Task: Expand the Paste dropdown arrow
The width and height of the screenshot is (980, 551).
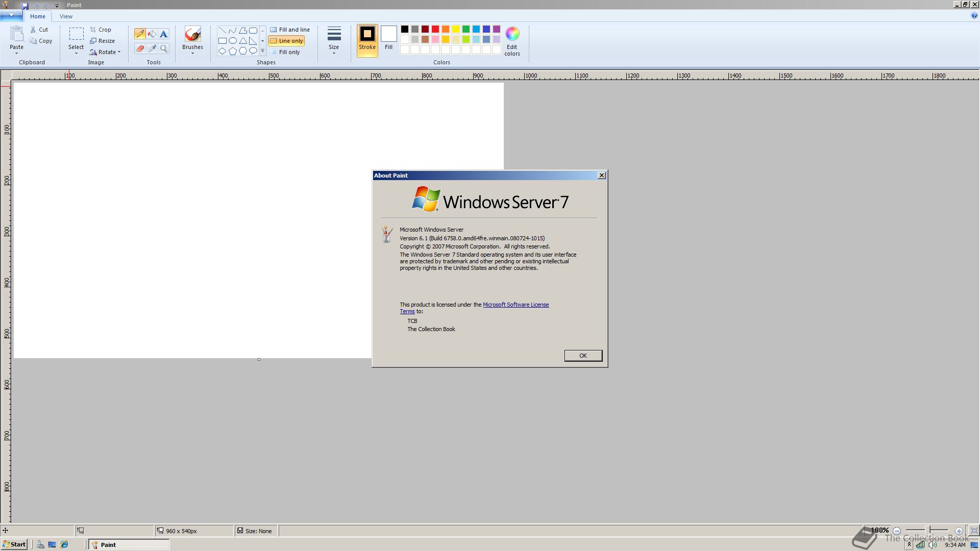Action: click(16, 54)
